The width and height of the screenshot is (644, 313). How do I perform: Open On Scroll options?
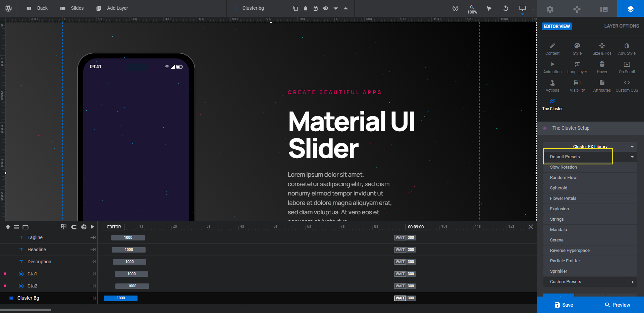coord(627,68)
